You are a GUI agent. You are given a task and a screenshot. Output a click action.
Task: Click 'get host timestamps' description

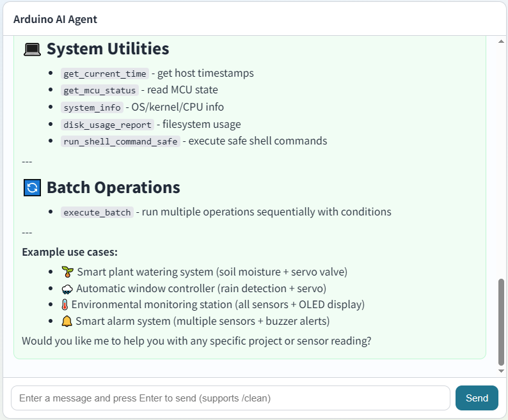[205, 73]
